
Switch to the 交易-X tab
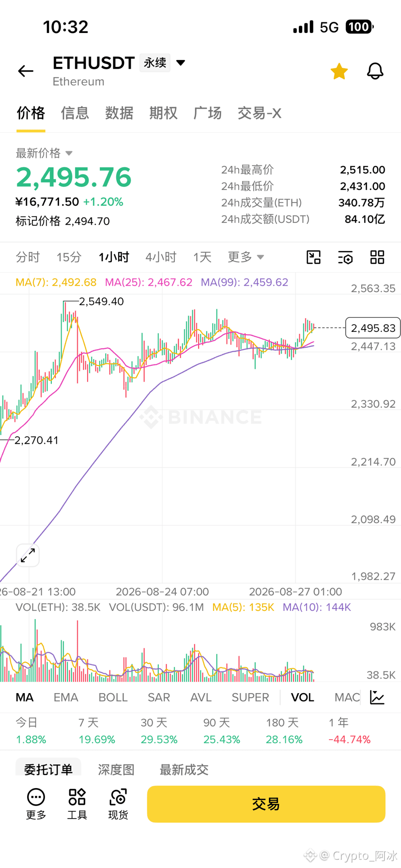pyautogui.click(x=260, y=113)
